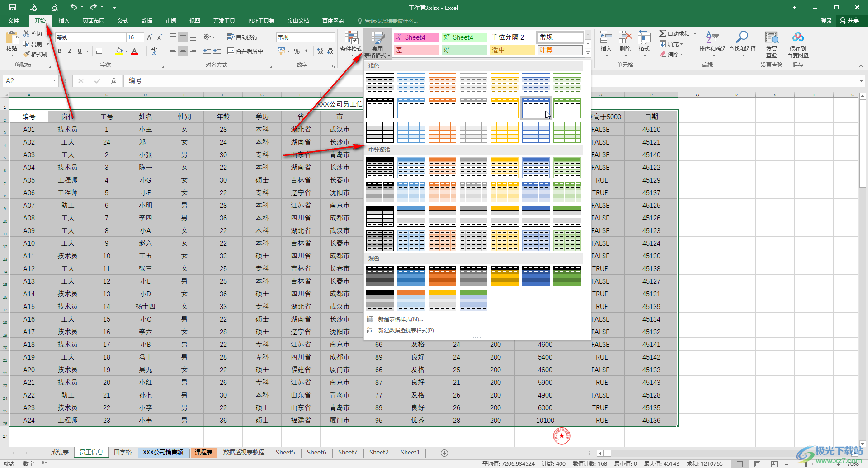The width and height of the screenshot is (868, 468).
Task: Click cell containing 杨十四
Action: pyautogui.click(x=145, y=306)
